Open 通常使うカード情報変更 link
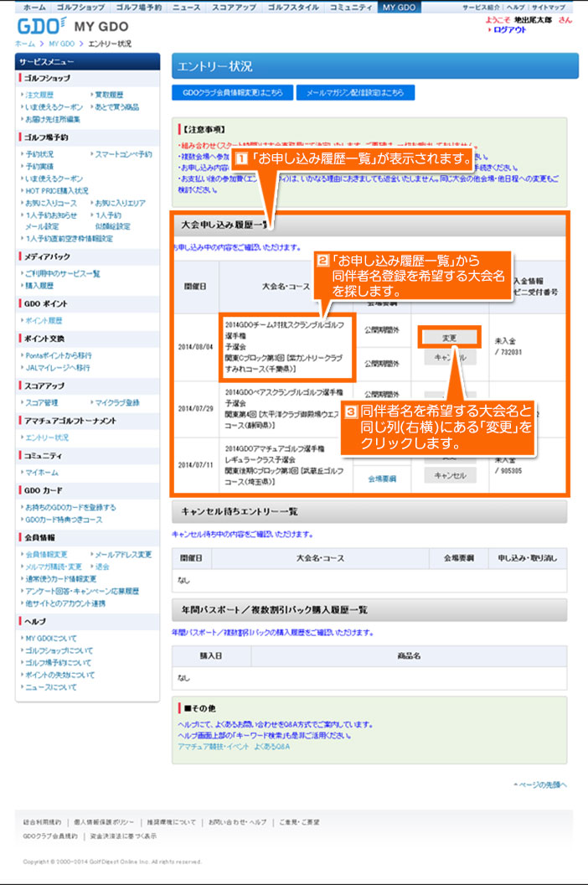This screenshot has width=588, height=885. coord(61,579)
